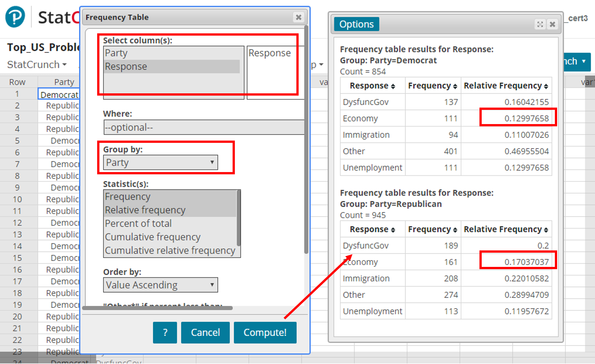Viewport: 595px width, 364px height.
Task: Sort Democrat table by Relative Frequency
Action: [506, 86]
